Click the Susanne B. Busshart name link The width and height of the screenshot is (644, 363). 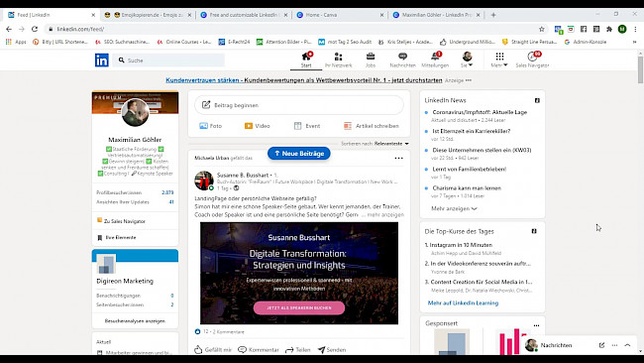pos(243,176)
